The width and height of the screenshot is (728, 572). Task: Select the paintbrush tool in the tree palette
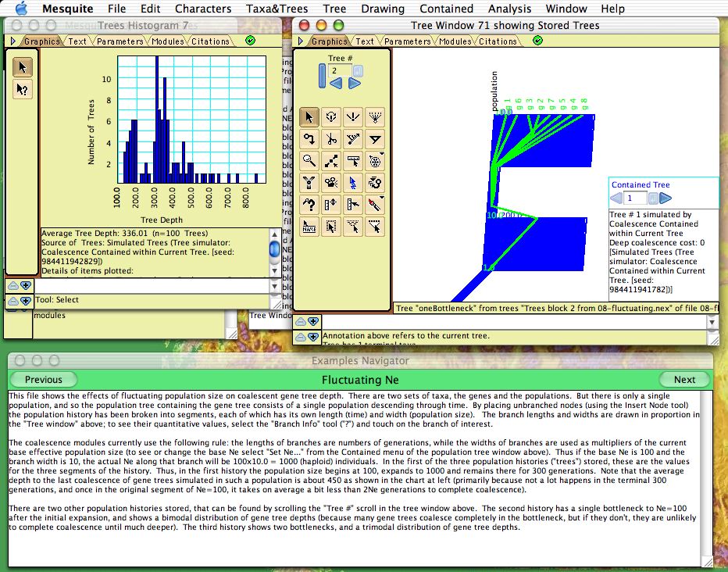click(x=376, y=205)
